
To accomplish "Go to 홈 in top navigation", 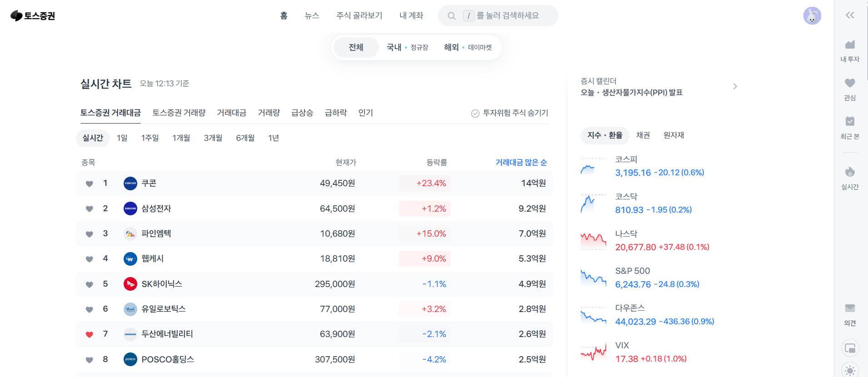I will click(x=284, y=15).
